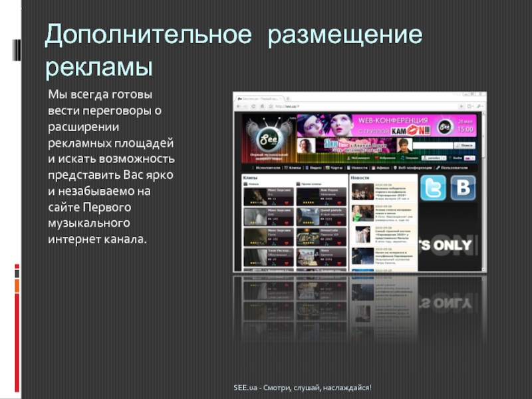
Task: Open Текущая link with music note
Action: pyautogui.click(x=409, y=158)
